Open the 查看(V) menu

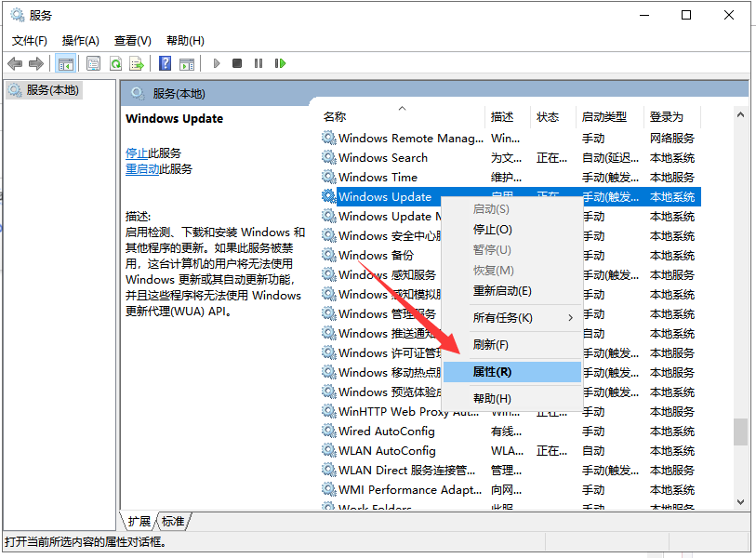131,40
